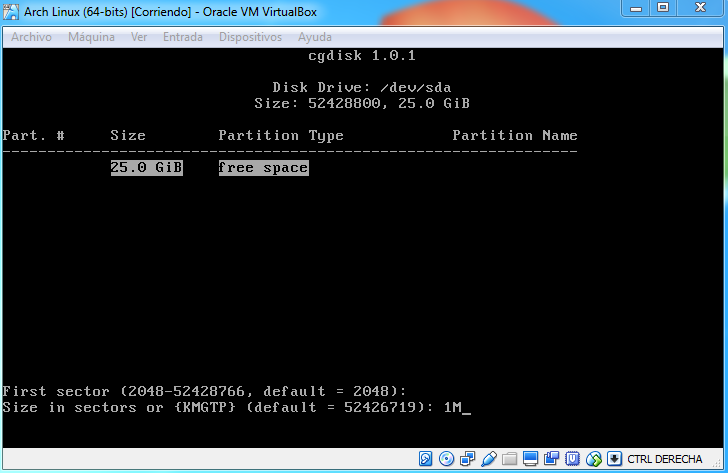
Task: Click the CPU virtualization chip icon
Action: pos(572,459)
